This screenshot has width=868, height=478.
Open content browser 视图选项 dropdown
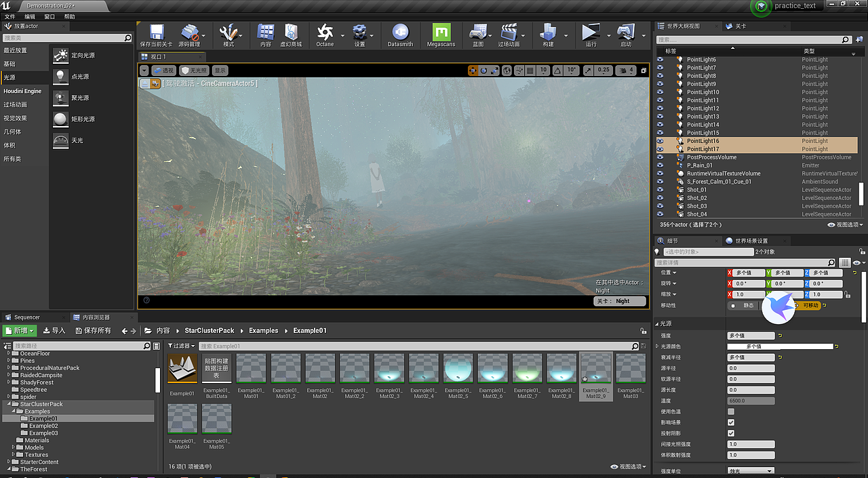628,466
